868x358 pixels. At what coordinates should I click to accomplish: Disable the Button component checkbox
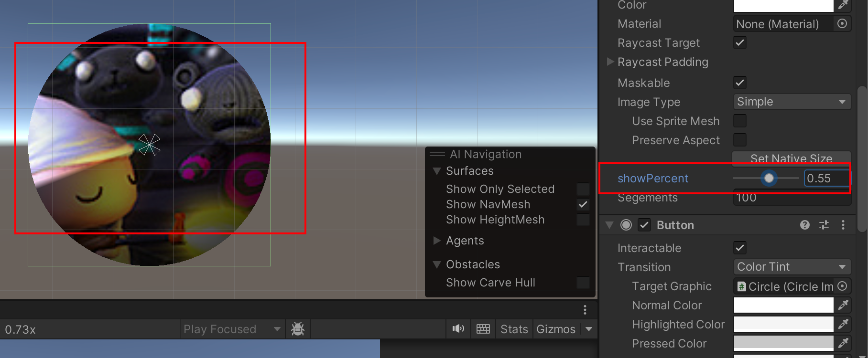(x=644, y=225)
